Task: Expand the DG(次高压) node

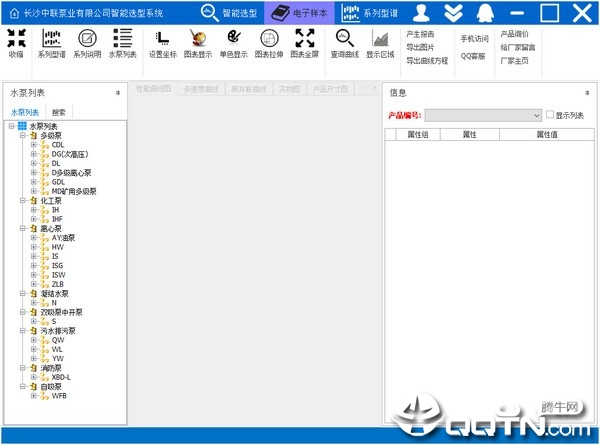Action: tap(34, 154)
